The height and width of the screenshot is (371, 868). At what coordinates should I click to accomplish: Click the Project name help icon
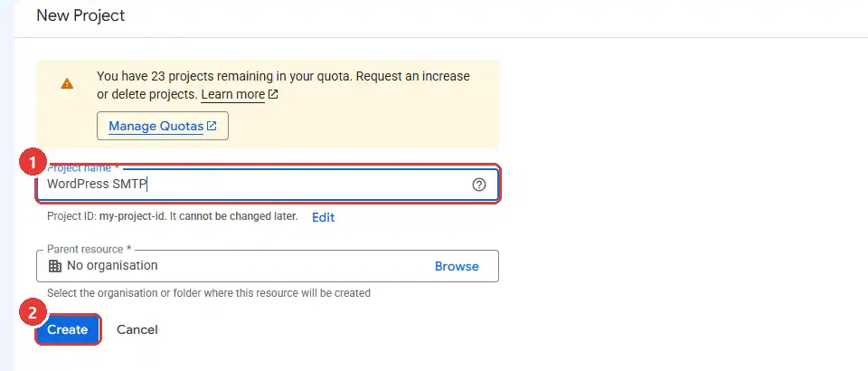[479, 185]
